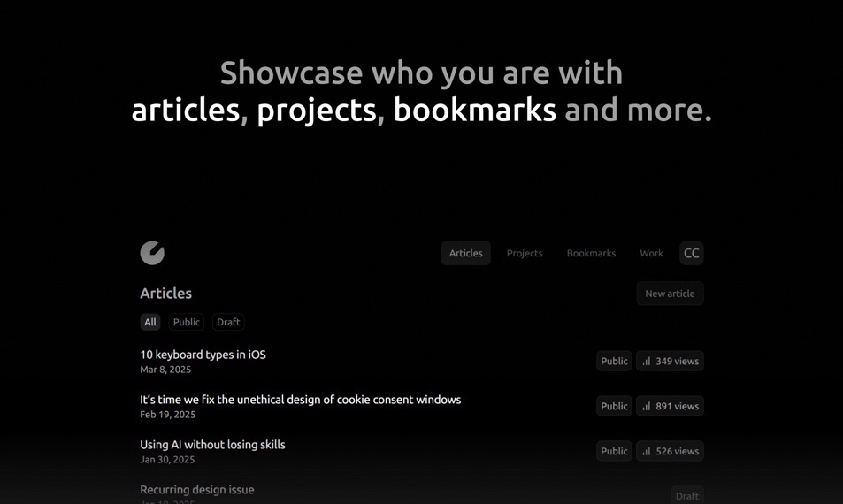Filter articles by Public
Screen dimensions: 843x504
(186, 322)
